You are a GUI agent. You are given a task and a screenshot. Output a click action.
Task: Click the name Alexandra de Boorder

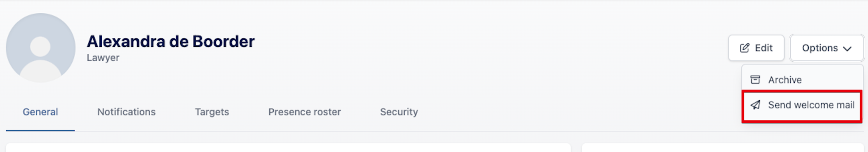tap(171, 42)
